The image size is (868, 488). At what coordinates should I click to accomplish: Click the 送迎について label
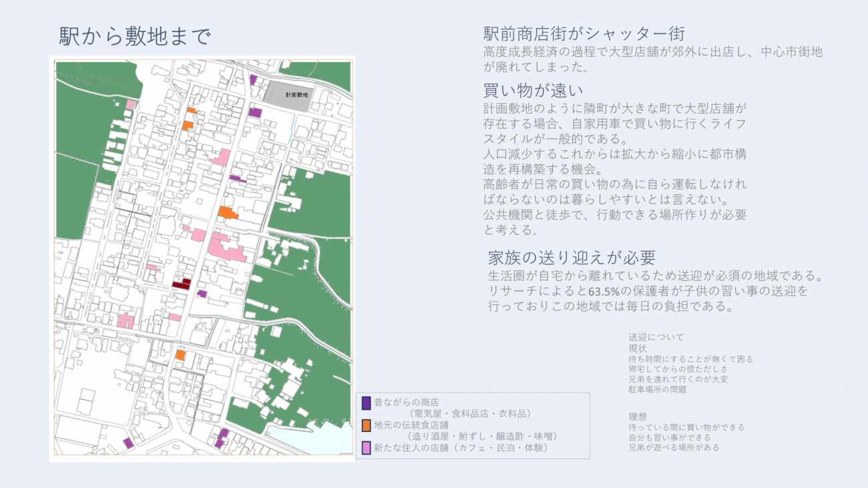pyautogui.click(x=656, y=337)
